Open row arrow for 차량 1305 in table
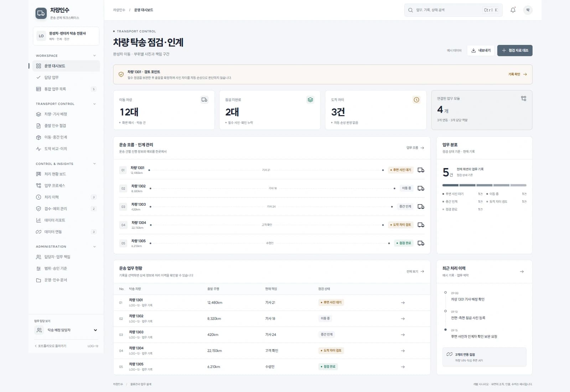 tap(403, 367)
